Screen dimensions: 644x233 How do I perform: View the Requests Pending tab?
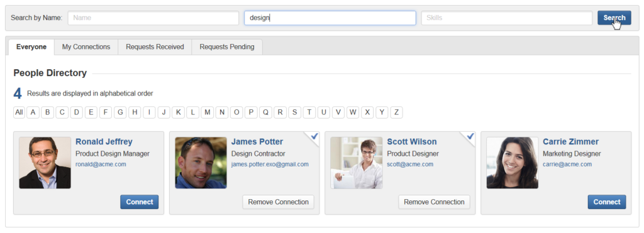point(227,46)
